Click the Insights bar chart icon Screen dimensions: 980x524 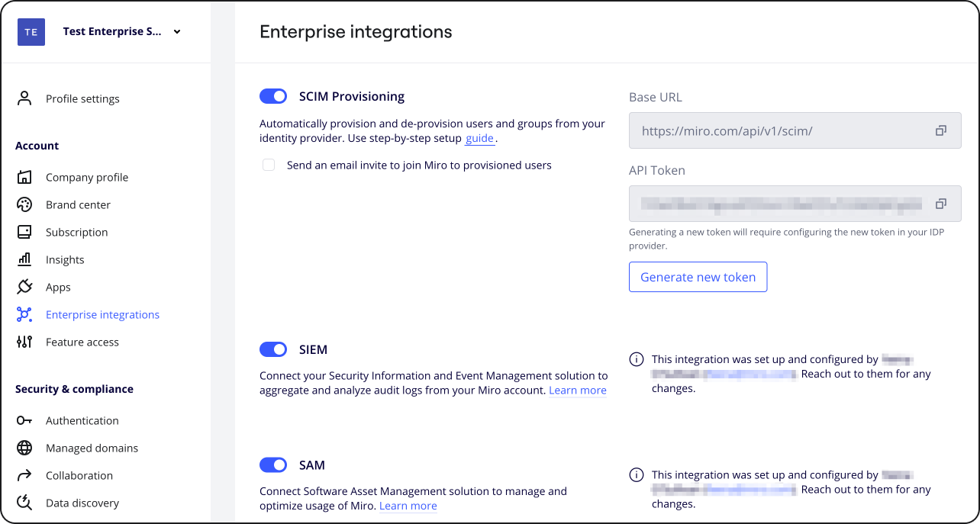24,259
